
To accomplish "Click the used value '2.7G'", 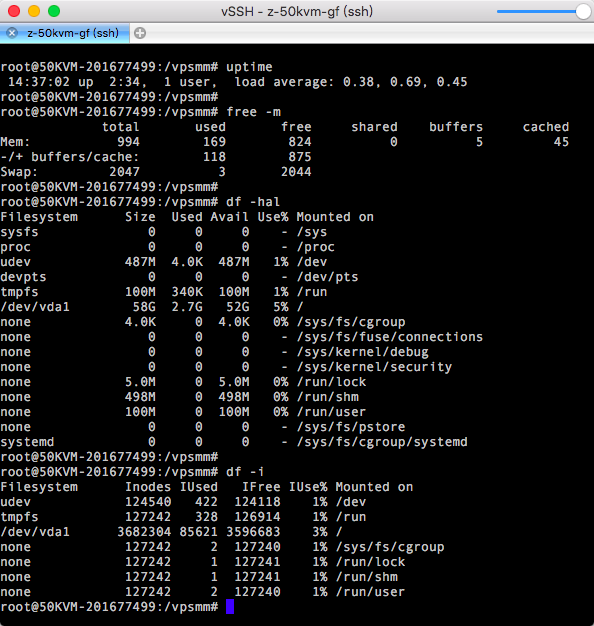I will (x=187, y=307).
